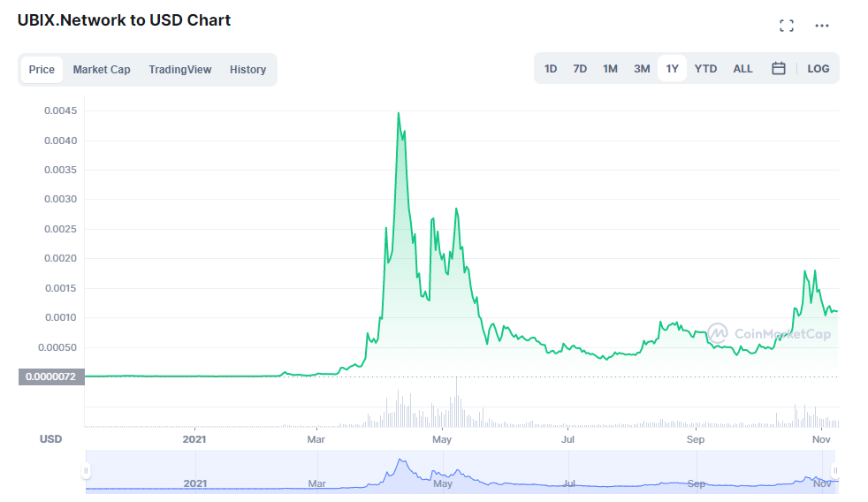868x502 pixels.
Task: Select the YTD time range
Action: tap(705, 69)
